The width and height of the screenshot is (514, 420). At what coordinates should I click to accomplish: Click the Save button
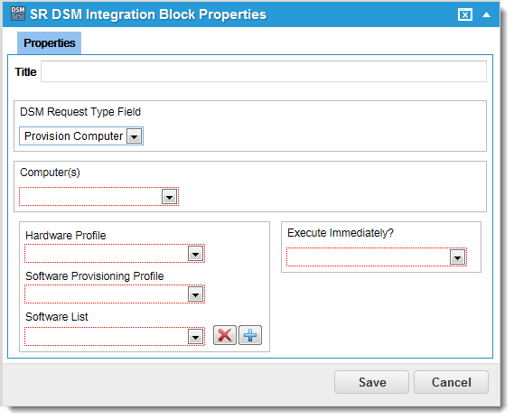coord(372,382)
